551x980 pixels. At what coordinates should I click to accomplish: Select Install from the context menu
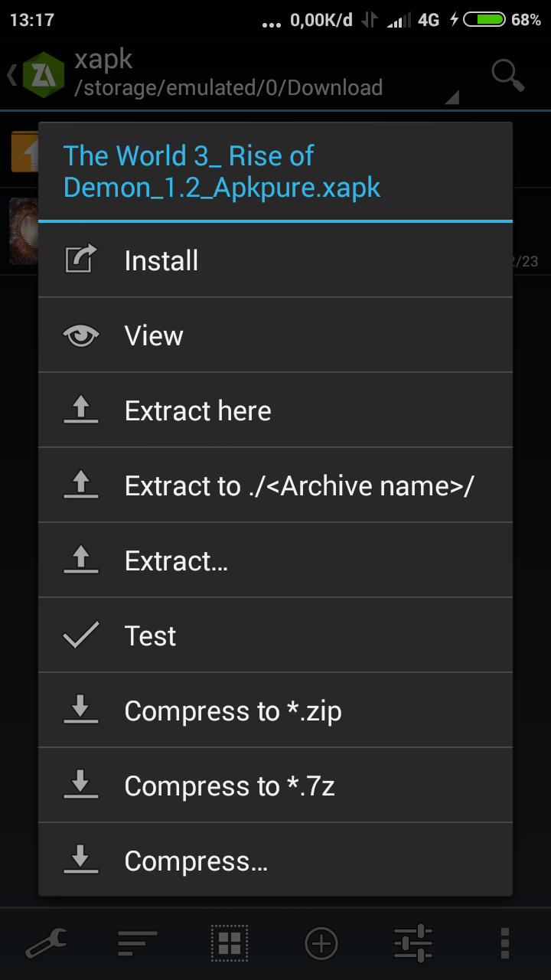coord(275,260)
